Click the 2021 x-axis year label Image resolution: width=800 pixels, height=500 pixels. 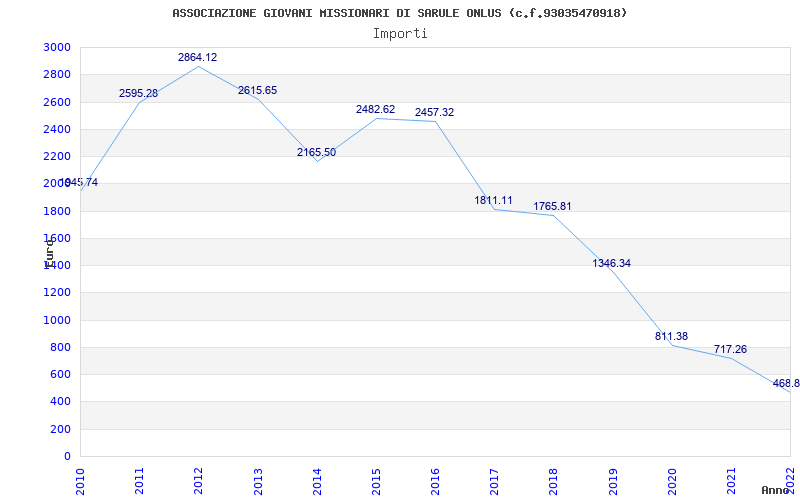click(x=731, y=480)
